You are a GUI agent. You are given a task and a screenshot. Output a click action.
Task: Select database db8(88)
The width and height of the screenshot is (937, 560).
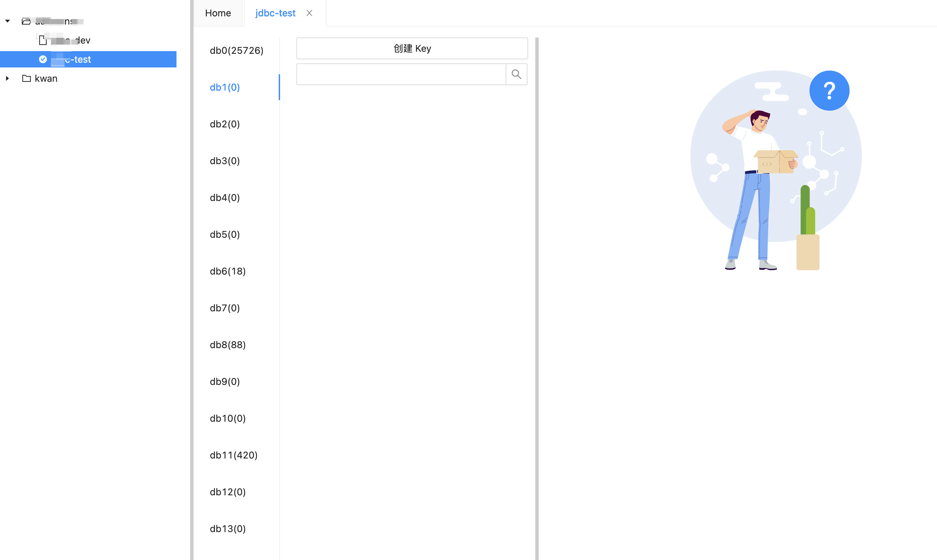[228, 344]
